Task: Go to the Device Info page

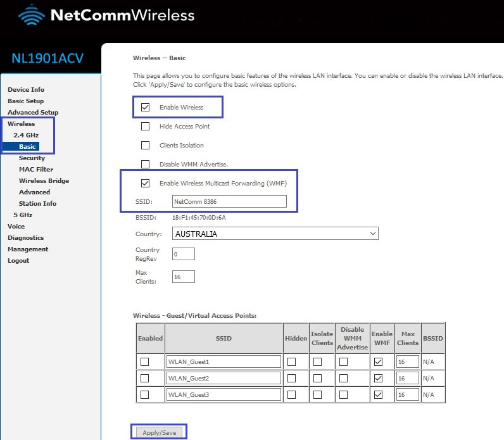Action: coord(25,90)
